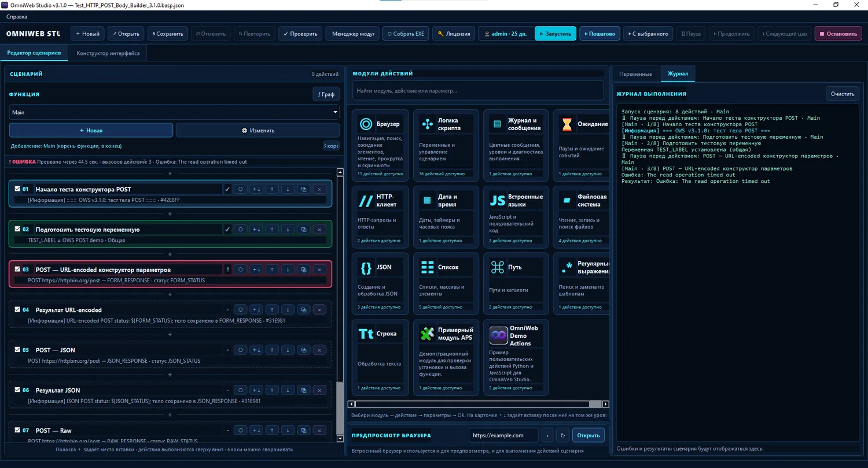Open the HTTP-клиент module card
The width and height of the screenshot is (868, 468).
click(380, 216)
